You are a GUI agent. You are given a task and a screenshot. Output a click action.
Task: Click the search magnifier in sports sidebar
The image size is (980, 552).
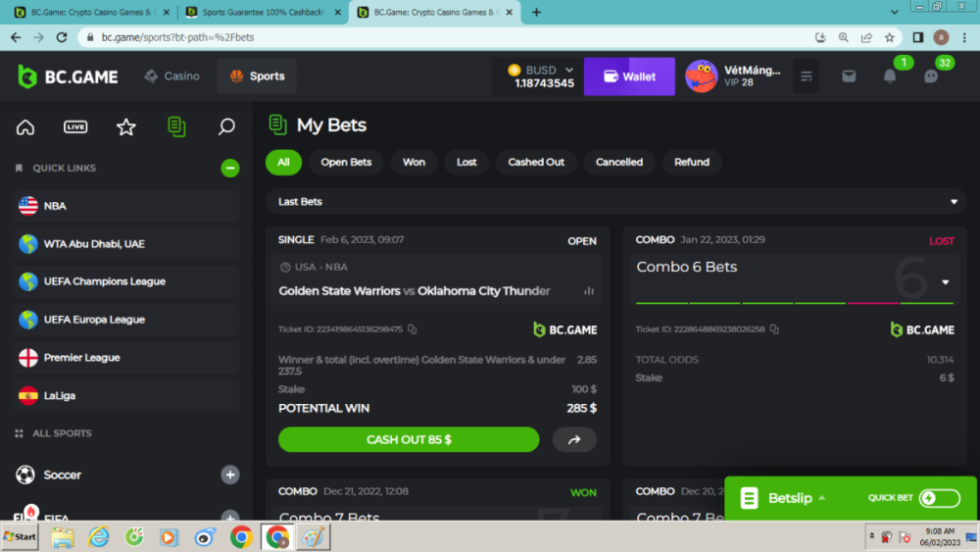226,126
